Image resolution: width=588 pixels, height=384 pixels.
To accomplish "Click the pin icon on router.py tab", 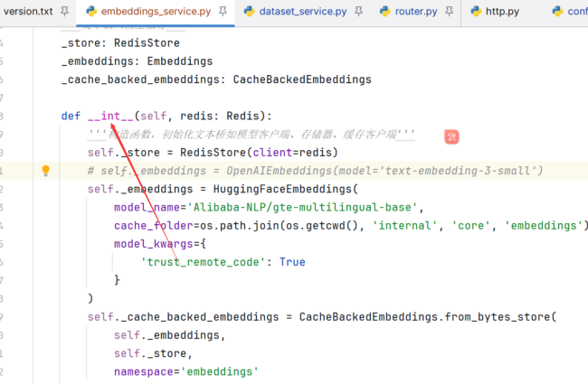I will 449,12.
